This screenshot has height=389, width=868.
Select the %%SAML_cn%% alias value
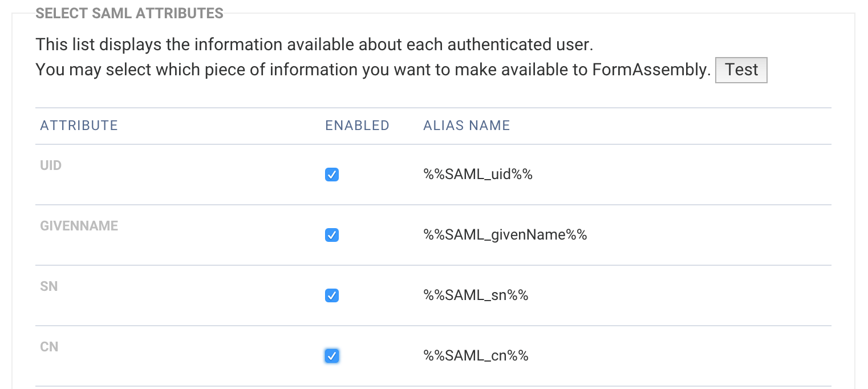coord(476,356)
